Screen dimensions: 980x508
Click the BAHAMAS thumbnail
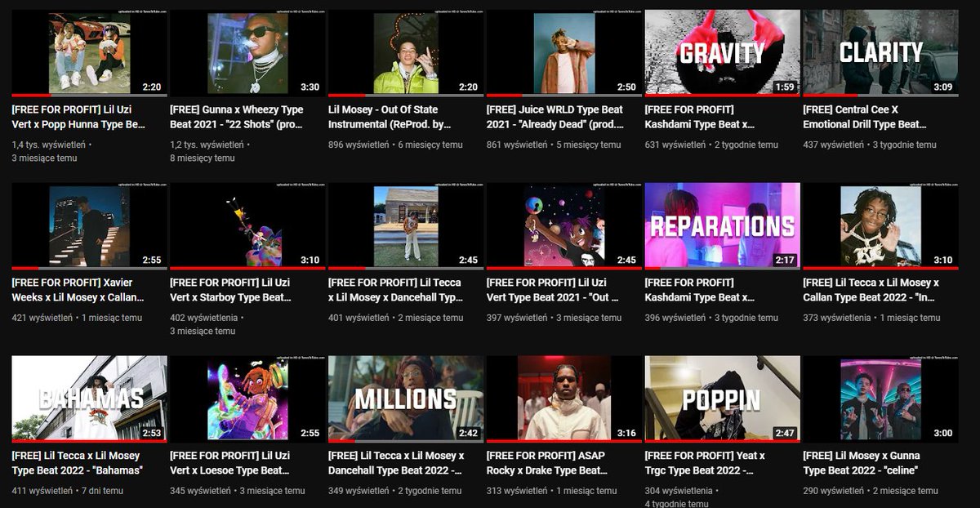[x=89, y=399]
